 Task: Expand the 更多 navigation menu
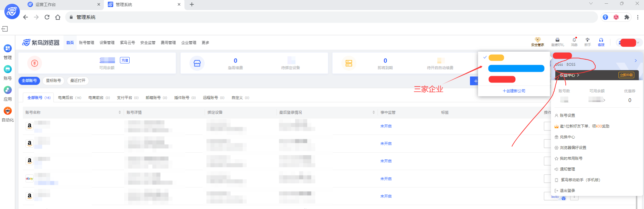pos(205,43)
